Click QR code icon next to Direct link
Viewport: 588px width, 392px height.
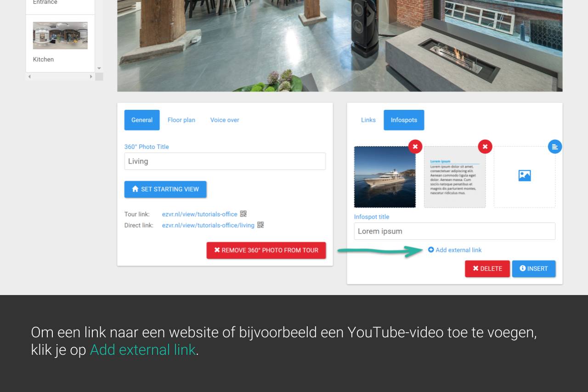(260, 225)
